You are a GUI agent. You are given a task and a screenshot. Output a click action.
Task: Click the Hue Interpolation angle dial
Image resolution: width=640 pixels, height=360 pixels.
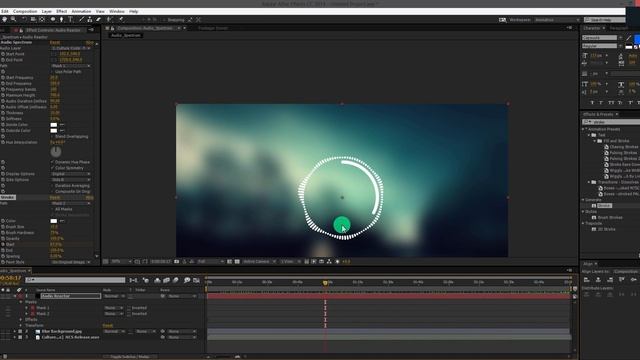[x=56, y=151]
